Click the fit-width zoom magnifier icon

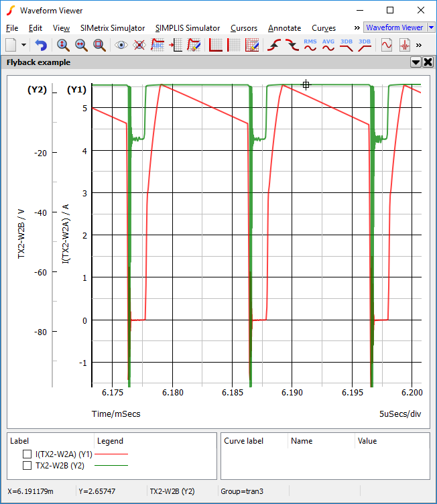[80, 45]
